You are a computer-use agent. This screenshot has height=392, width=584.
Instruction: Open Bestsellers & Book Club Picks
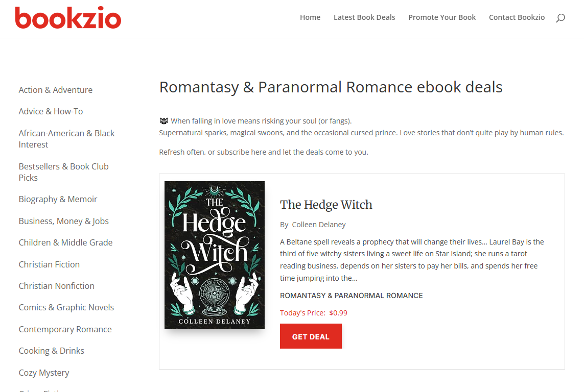coord(64,172)
